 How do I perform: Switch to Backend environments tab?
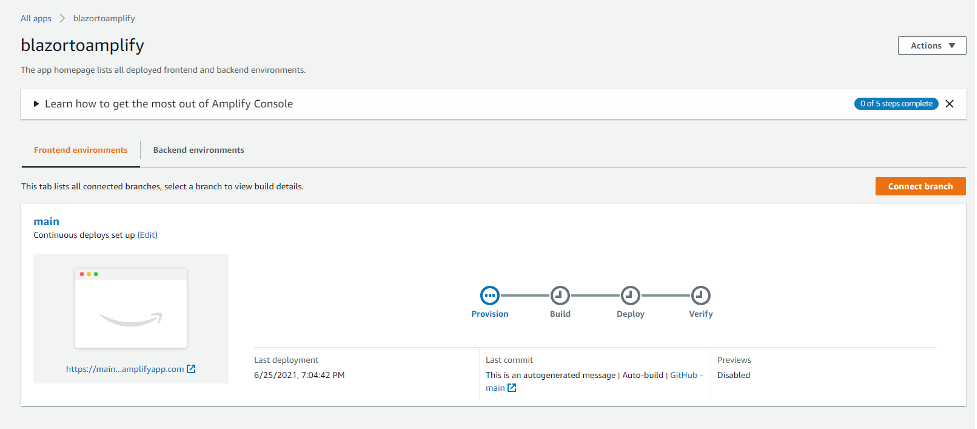click(198, 150)
